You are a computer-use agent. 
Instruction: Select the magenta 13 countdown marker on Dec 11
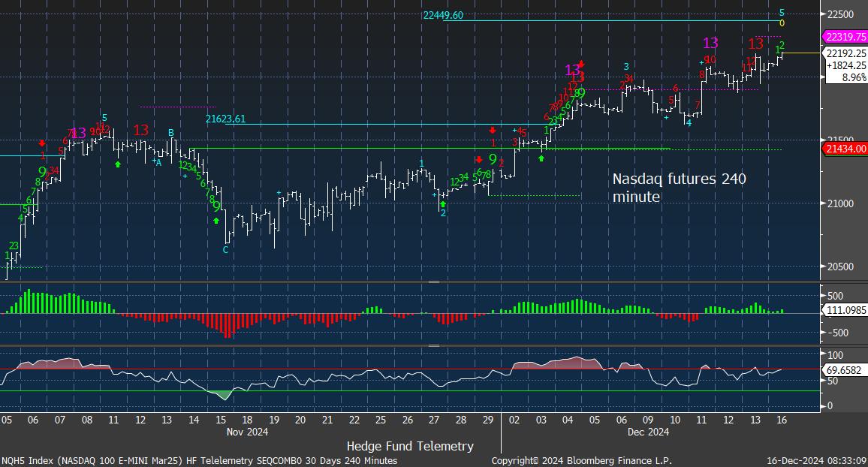[x=710, y=43]
